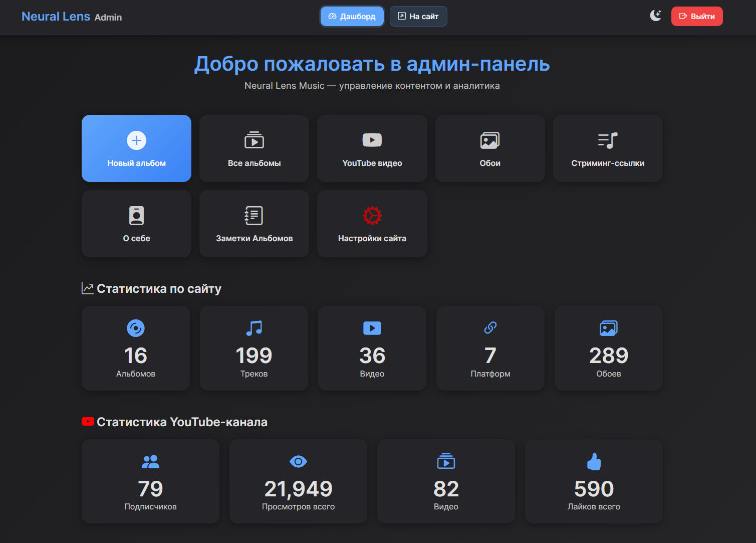The height and width of the screenshot is (543, 756).
Task: Click the YouTube видео play icon
Action: (x=372, y=140)
